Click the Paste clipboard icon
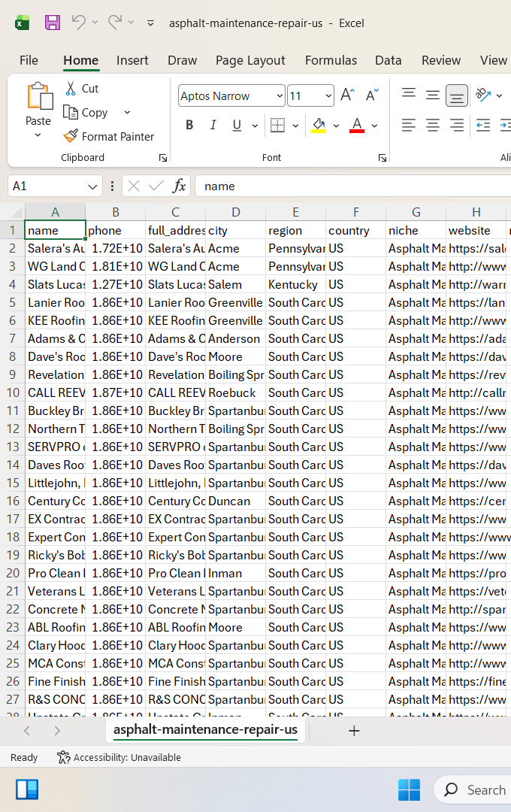511x812 pixels. click(x=39, y=96)
